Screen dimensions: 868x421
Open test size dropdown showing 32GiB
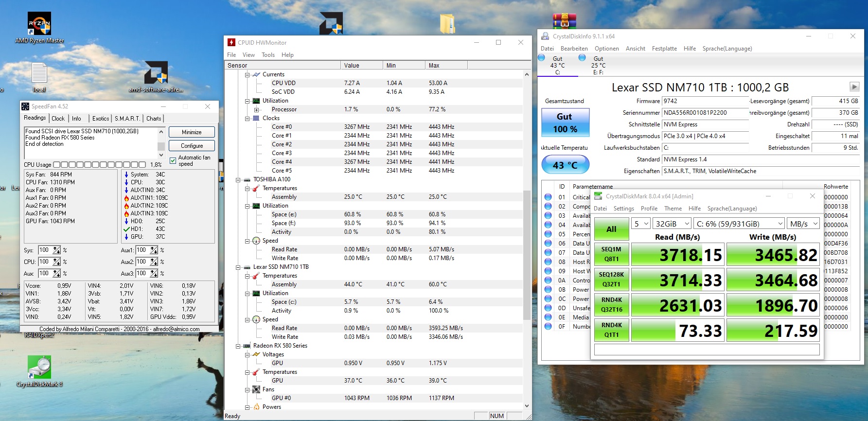[672, 224]
